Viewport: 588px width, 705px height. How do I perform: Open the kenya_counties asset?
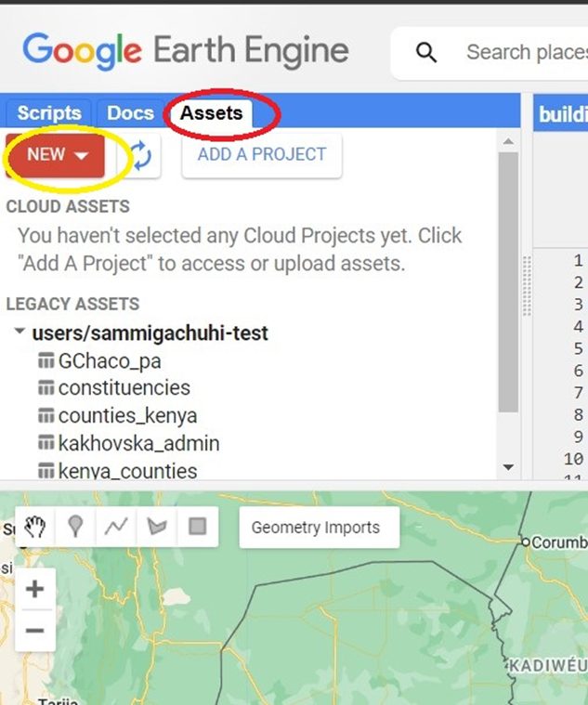pos(127,471)
